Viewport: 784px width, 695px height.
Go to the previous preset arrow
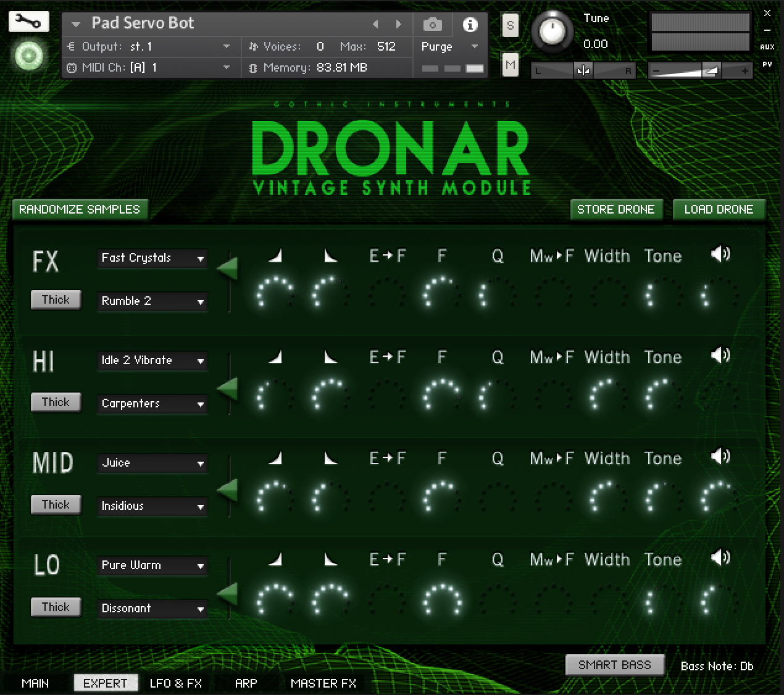(375, 24)
